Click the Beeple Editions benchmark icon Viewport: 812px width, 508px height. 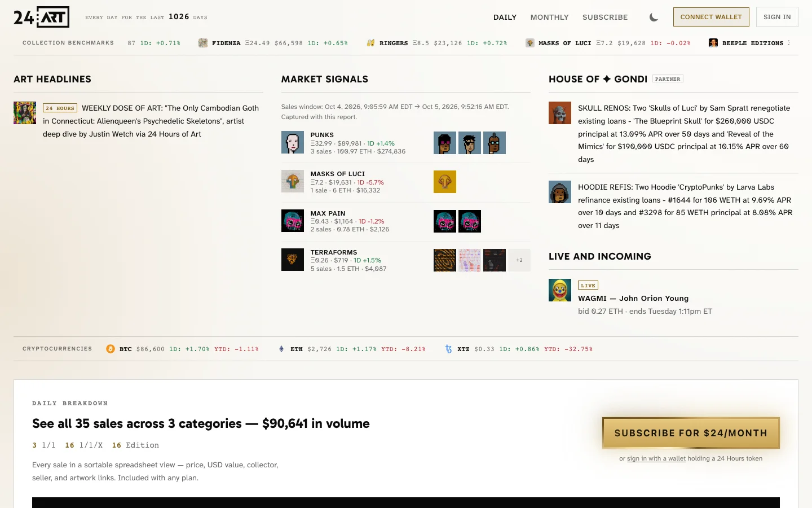(713, 43)
